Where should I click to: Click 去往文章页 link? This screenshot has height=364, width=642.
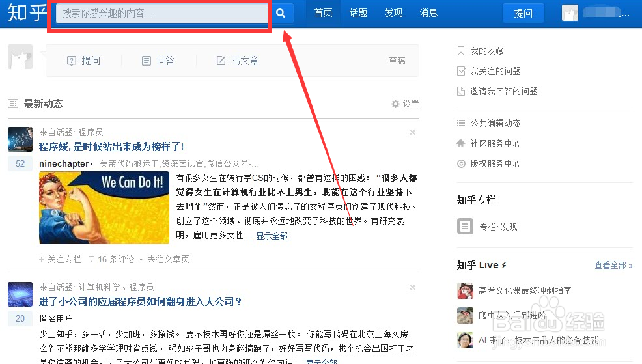tap(168, 259)
